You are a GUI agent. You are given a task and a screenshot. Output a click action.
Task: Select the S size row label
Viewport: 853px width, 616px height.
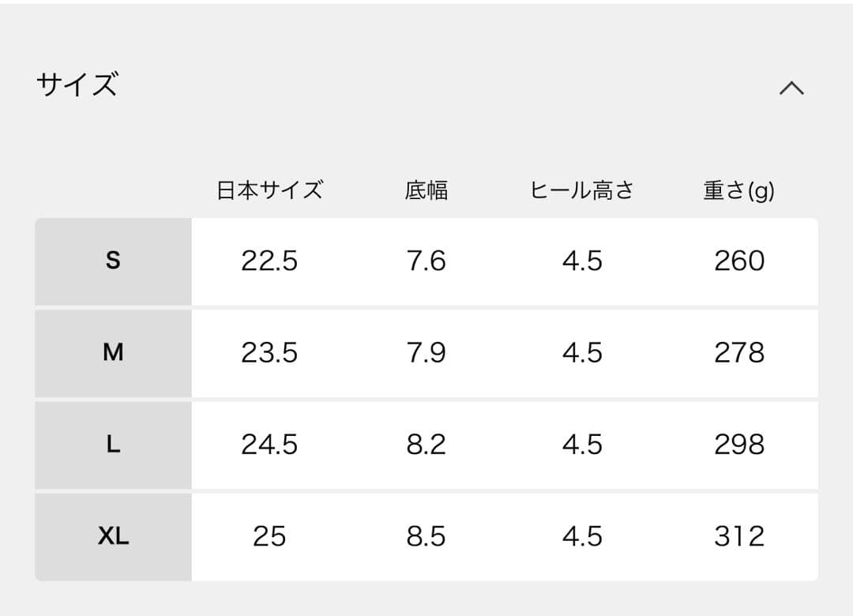113,261
